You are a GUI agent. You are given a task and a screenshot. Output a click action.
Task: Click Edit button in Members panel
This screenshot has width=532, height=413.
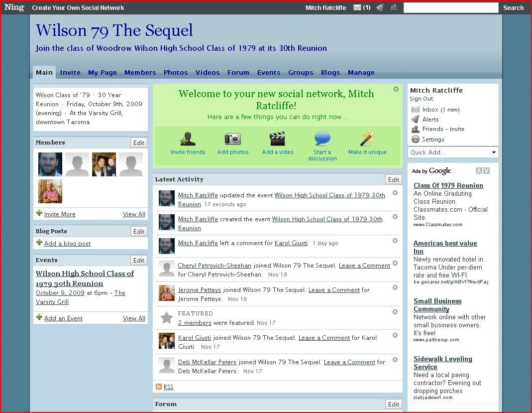(x=139, y=142)
